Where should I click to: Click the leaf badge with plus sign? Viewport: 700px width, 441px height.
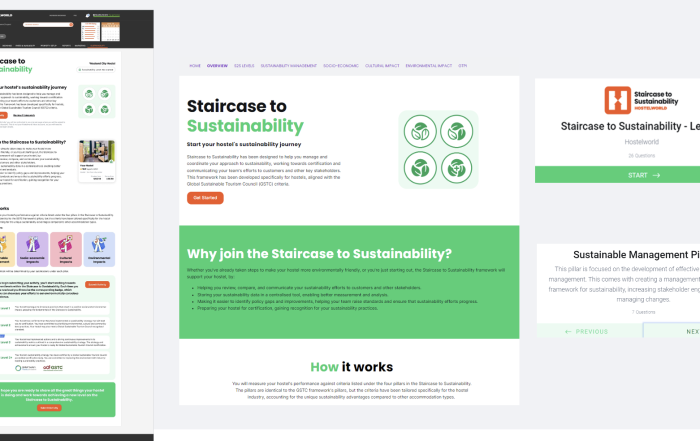pos(456,168)
